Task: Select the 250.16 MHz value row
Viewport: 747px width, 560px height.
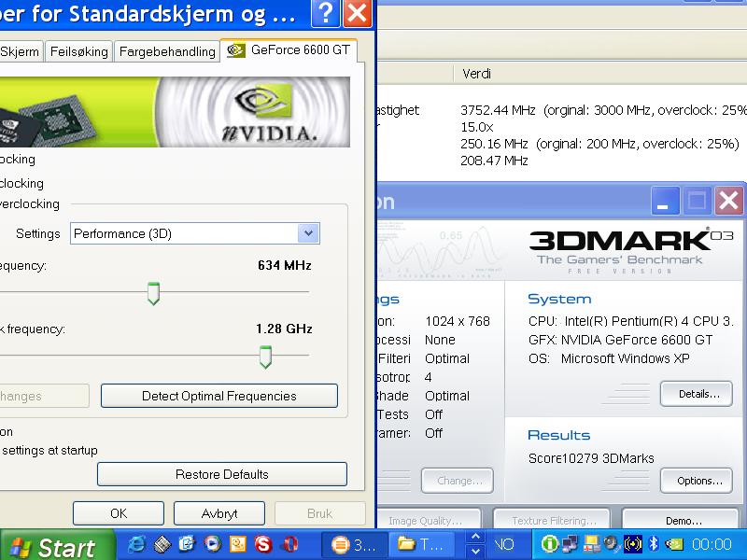Action: click(x=599, y=144)
